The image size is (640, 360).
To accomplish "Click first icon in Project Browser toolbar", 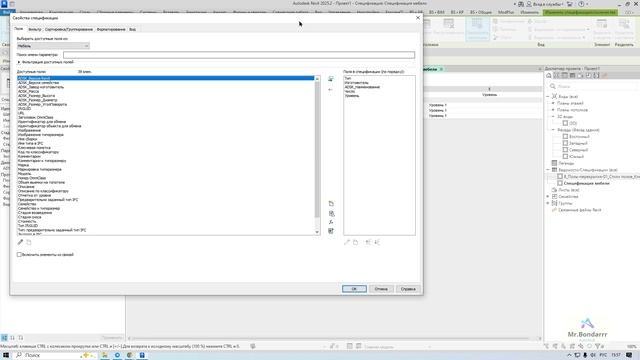I will [x=549, y=76].
